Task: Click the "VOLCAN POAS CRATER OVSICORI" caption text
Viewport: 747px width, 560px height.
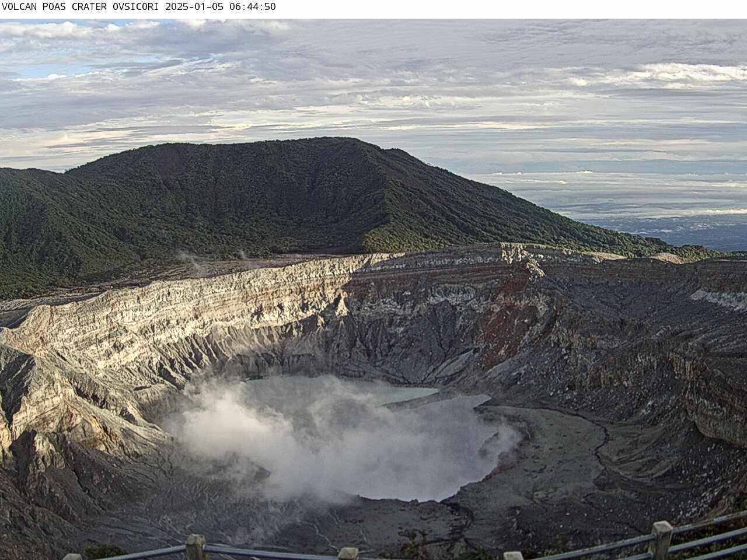Action: click(x=81, y=7)
